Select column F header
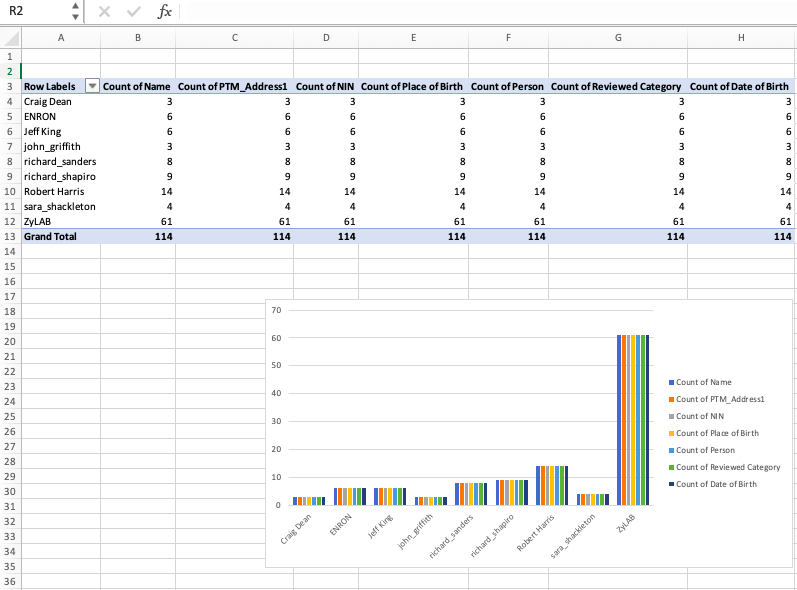 pos(508,38)
